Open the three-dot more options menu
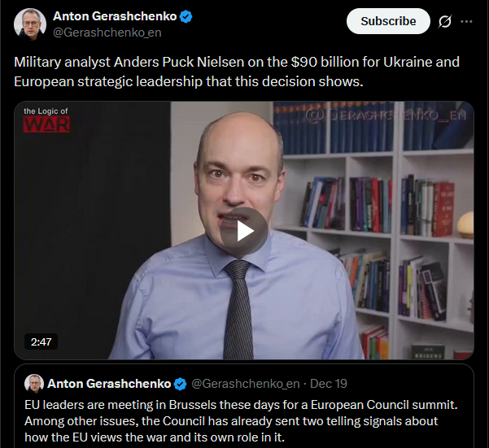The image size is (489, 448). pos(466,21)
